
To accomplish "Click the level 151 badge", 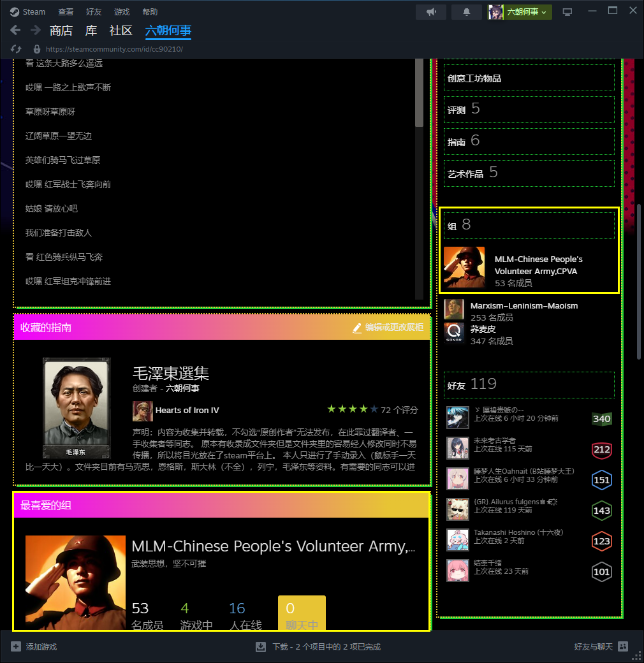I will tap(601, 480).
